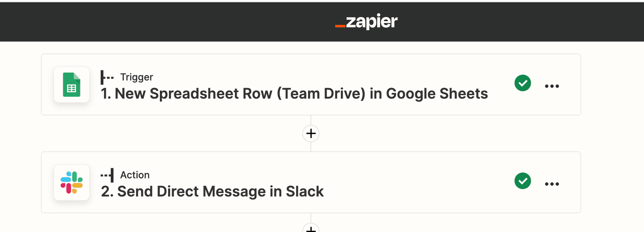Click empty area of dark header bar

[x=151, y=22]
